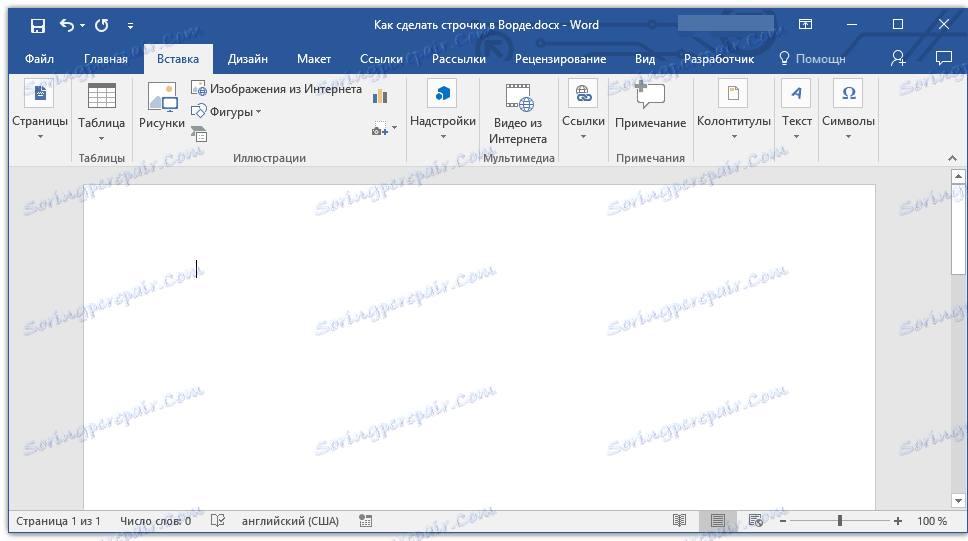968x541 pixels.
Task: Open the screenshot camera dropdown
Action: (383, 129)
